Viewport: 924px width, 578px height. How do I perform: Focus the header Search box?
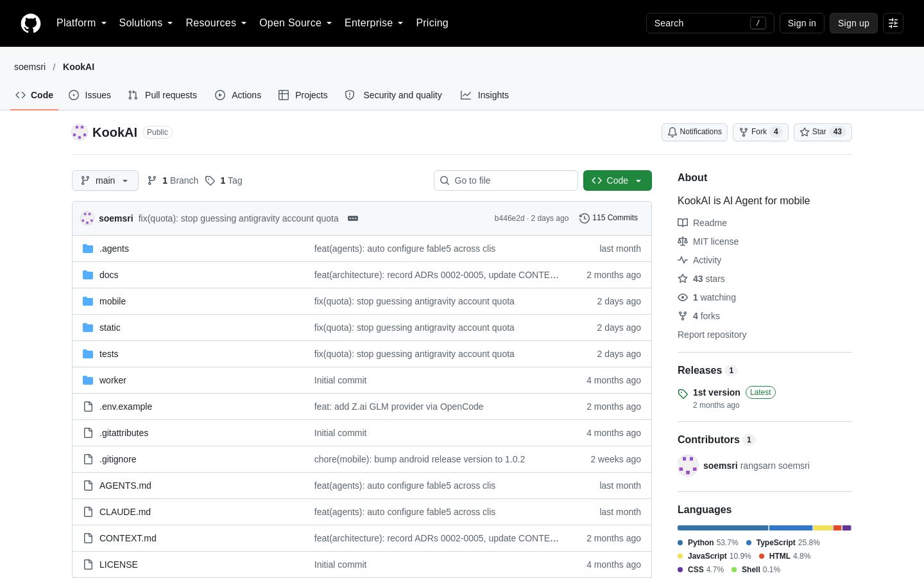pos(710,23)
